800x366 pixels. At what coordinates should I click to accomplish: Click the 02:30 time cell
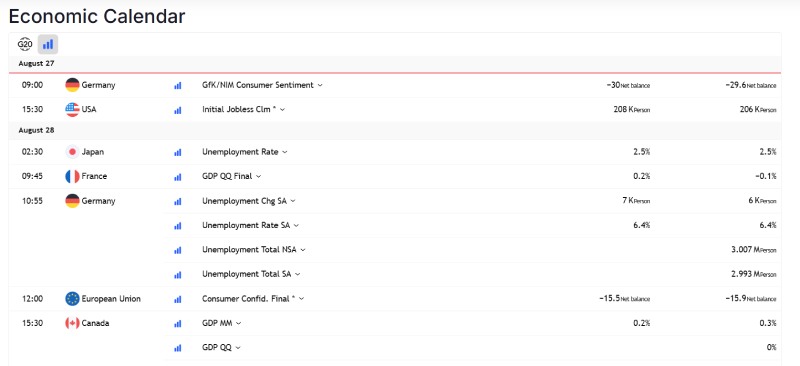pos(32,152)
